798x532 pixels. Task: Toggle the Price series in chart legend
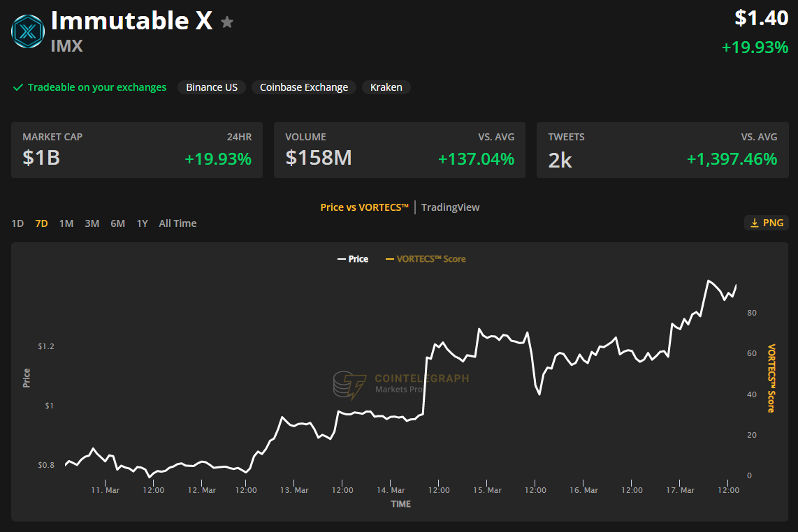(353, 259)
